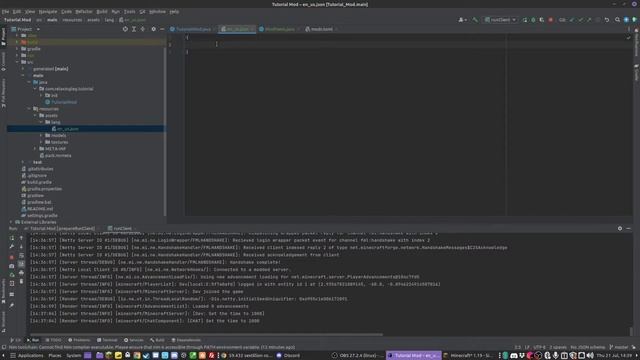Toggle soft-wrap icon in Run console
Viewport: 640px width, 360px height.
pyautogui.click(x=22, y=256)
